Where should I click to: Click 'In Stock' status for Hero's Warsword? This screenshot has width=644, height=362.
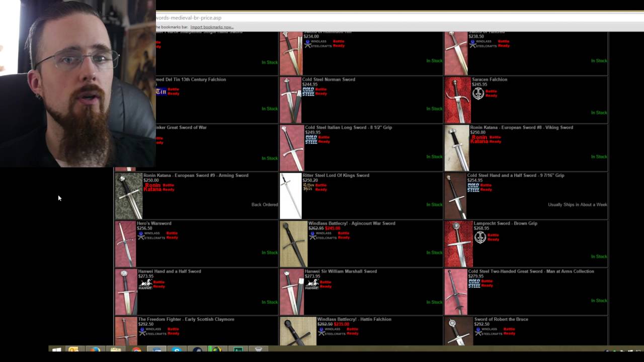point(270,252)
